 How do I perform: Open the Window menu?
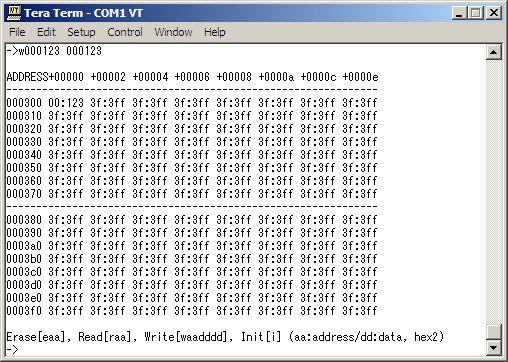pyautogui.click(x=173, y=32)
